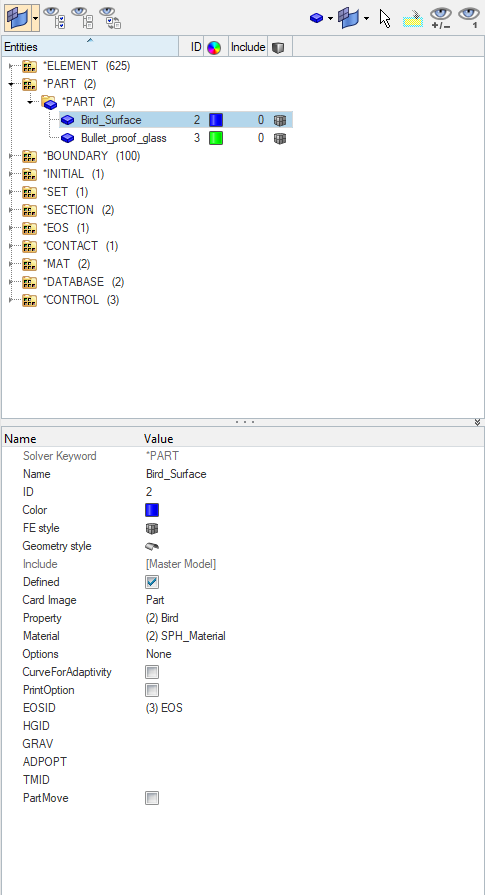485x895 pixels.
Task: Click the Name value field Bird_Surface
Action: (x=176, y=474)
